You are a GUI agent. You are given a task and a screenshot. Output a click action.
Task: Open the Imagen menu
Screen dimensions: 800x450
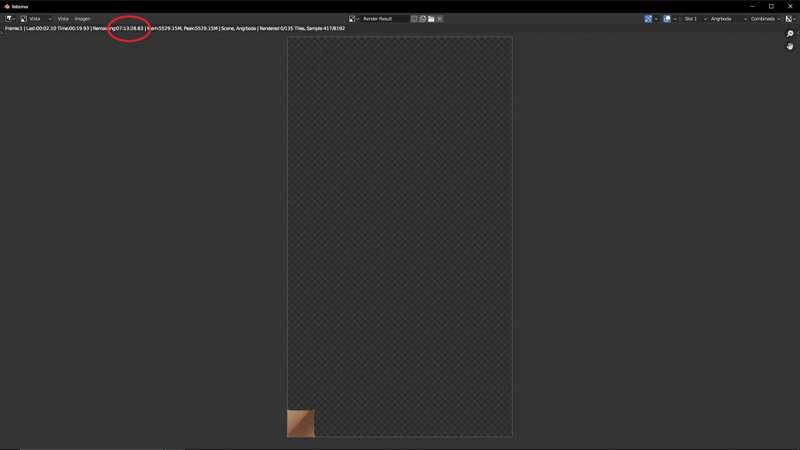pos(82,19)
